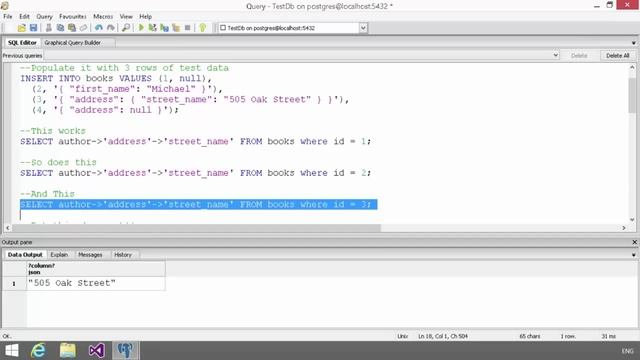The image size is (640, 360).
Task: Open the editor tab list arrow
Action: [x=633, y=43]
